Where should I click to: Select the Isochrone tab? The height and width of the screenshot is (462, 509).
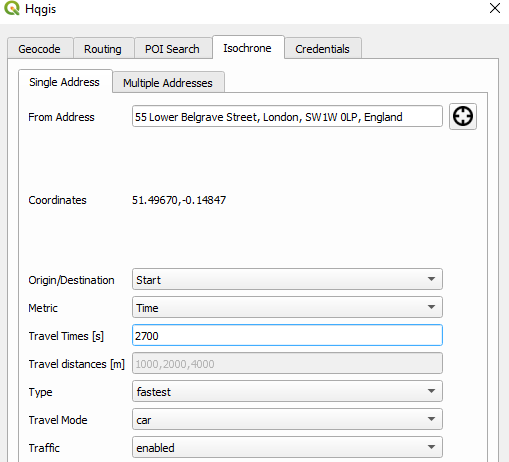pos(248,48)
